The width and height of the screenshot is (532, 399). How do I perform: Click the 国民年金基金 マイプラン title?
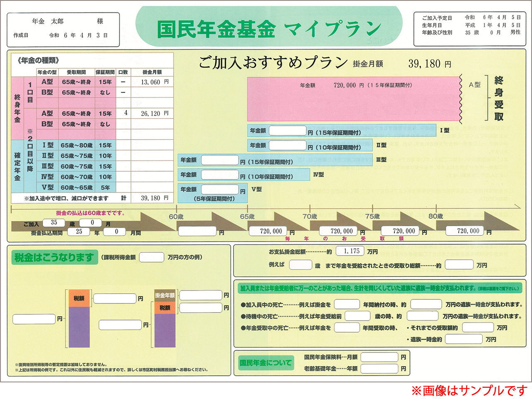point(269,29)
